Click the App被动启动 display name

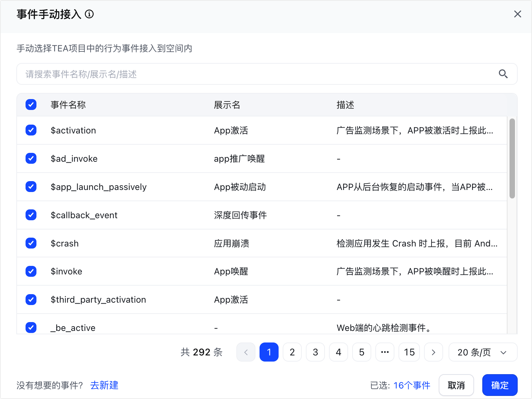[240, 187]
